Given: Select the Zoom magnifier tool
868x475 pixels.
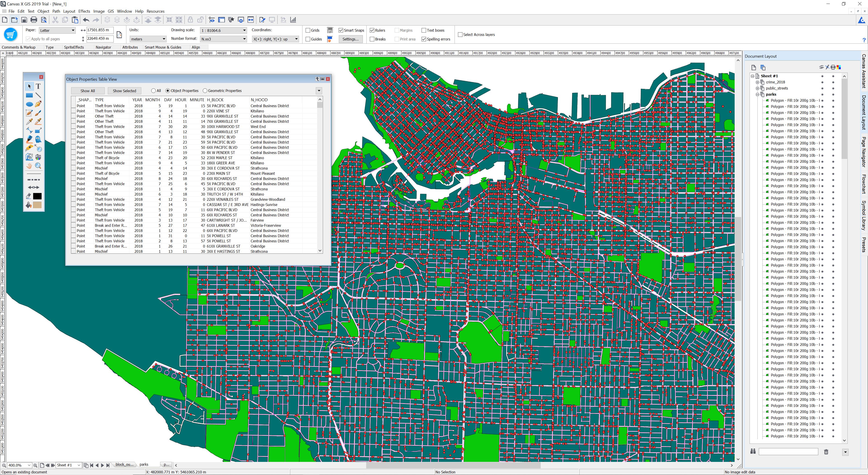Looking at the screenshot, I should point(38,166).
